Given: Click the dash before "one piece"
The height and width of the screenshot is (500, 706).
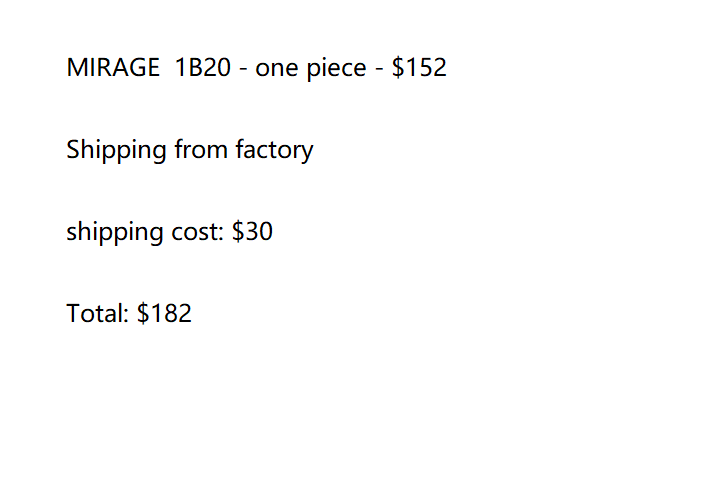Looking at the screenshot, I should point(245,70).
